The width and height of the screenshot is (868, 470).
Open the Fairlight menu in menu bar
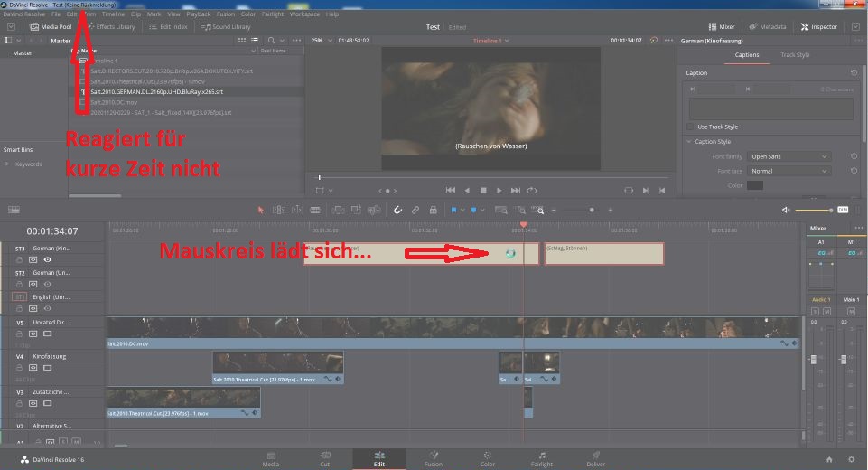pos(273,14)
